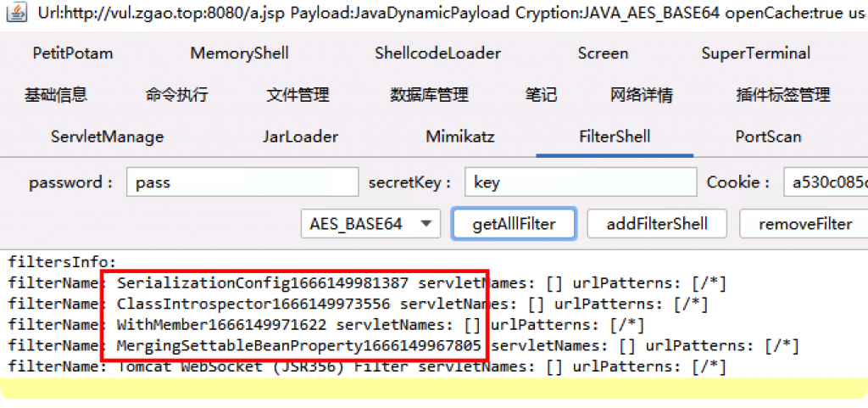
Task: Select the Screen tab
Action: pyautogui.click(x=603, y=53)
